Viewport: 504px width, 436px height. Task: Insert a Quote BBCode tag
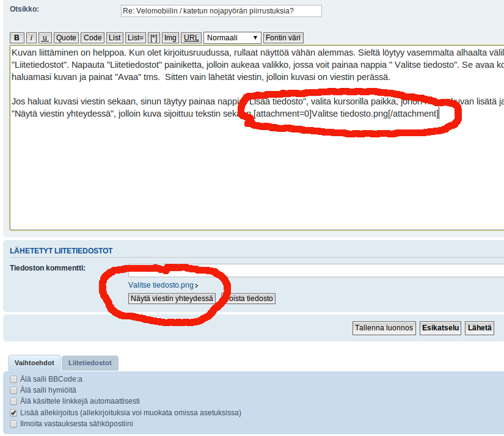66,38
